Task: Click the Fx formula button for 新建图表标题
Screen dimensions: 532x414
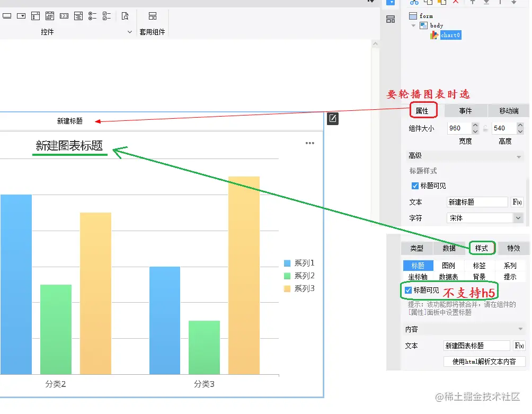Action: tap(519, 346)
